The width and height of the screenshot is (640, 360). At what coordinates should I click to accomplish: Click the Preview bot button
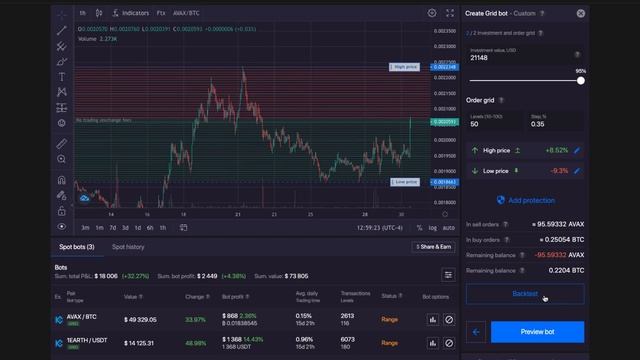click(537, 332)
